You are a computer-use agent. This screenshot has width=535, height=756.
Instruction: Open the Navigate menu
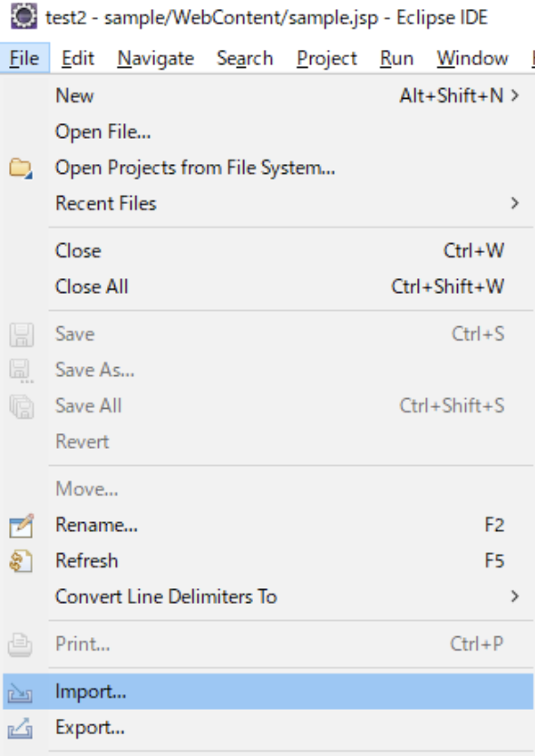point(155,58)
